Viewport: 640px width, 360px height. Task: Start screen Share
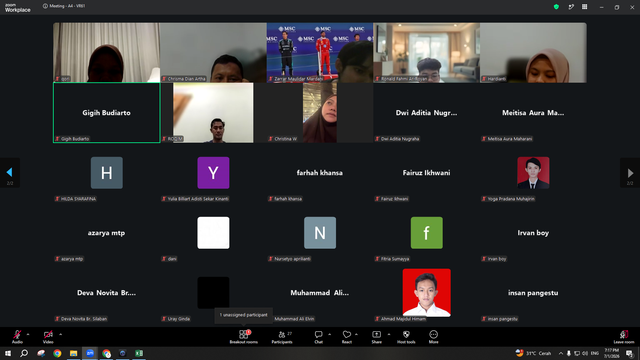click(376, 337)
